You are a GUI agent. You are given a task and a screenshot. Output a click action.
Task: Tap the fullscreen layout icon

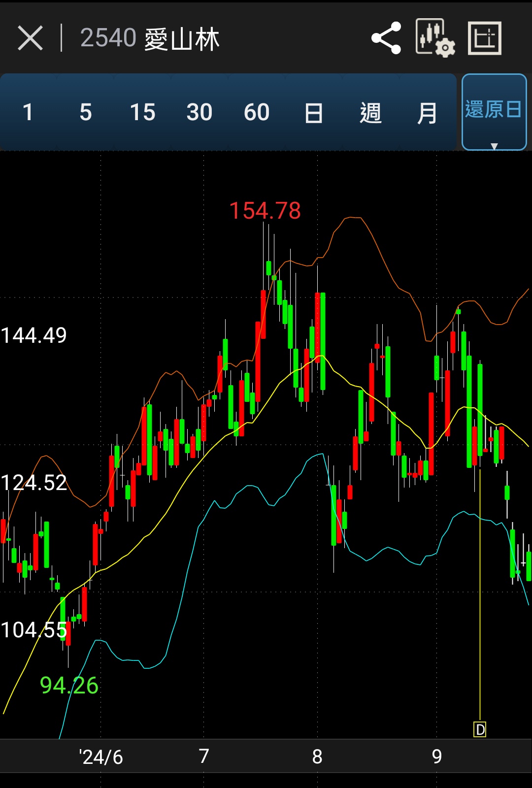[x=485, y=38]
